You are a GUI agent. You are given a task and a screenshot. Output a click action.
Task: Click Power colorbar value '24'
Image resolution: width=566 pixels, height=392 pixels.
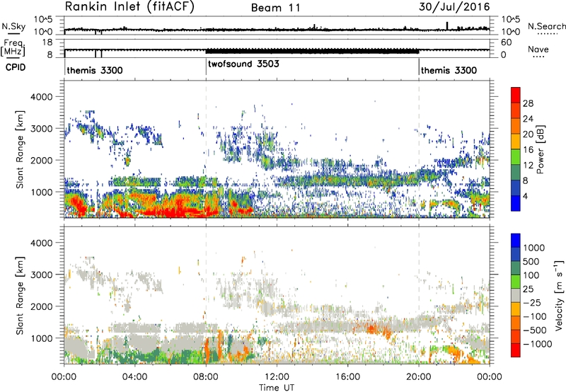click(528, 119)
